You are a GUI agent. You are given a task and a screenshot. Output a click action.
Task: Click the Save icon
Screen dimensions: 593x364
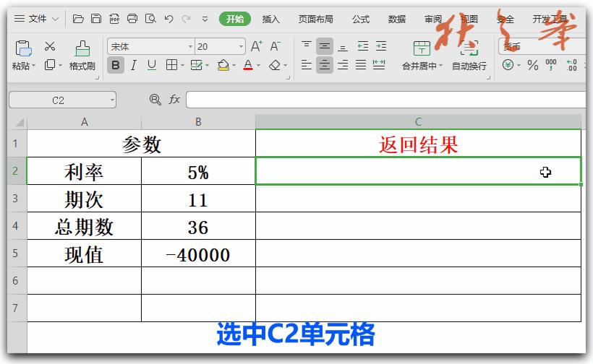96,19
